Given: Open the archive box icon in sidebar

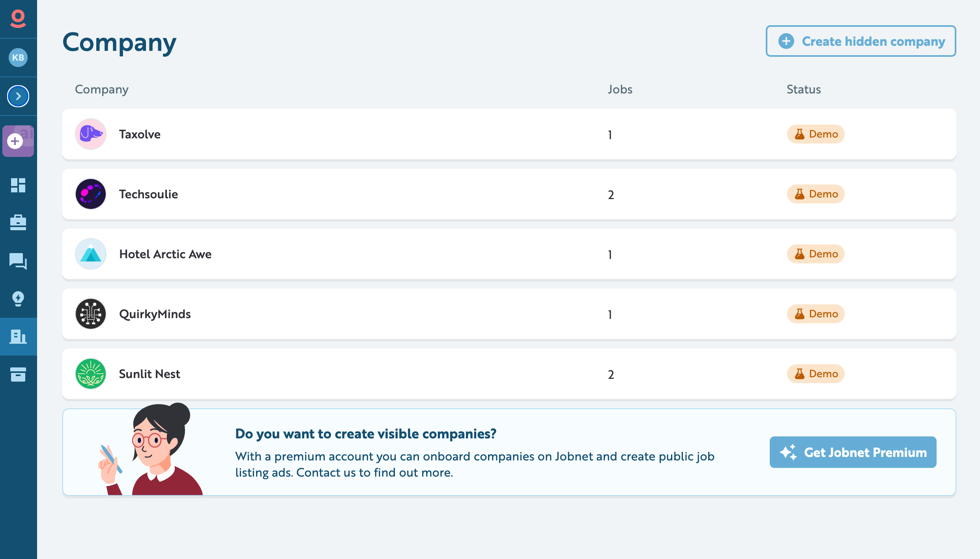Looking at the screenshot, I should pyautogui.click(x=18, y=374).
